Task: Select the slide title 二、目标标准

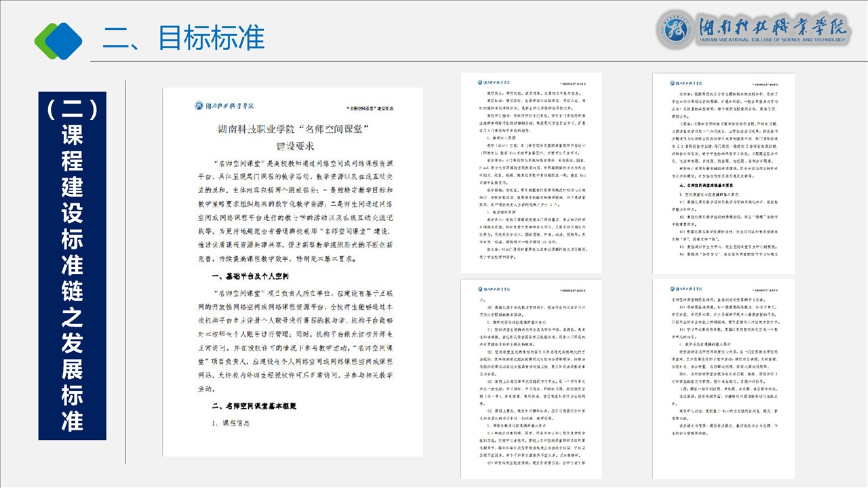Action: pos(183,38)
